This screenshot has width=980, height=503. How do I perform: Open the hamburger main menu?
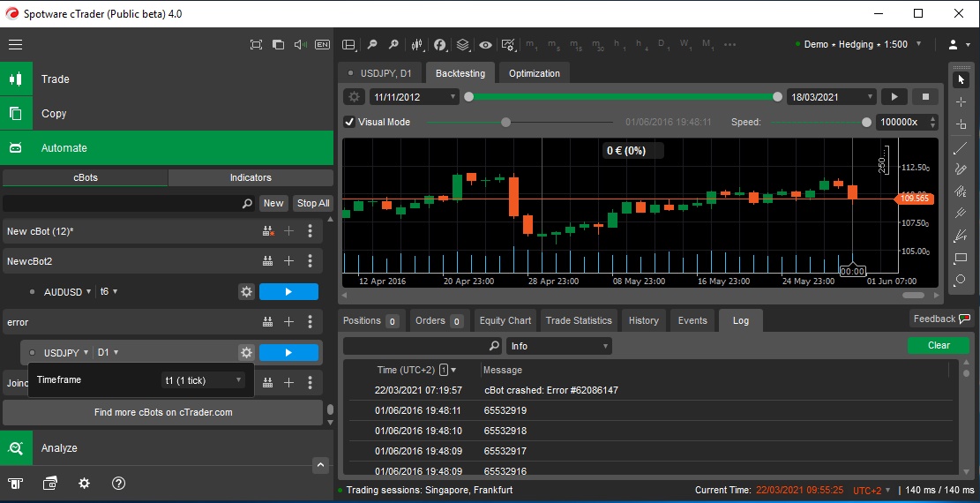(x=16, y=44)
